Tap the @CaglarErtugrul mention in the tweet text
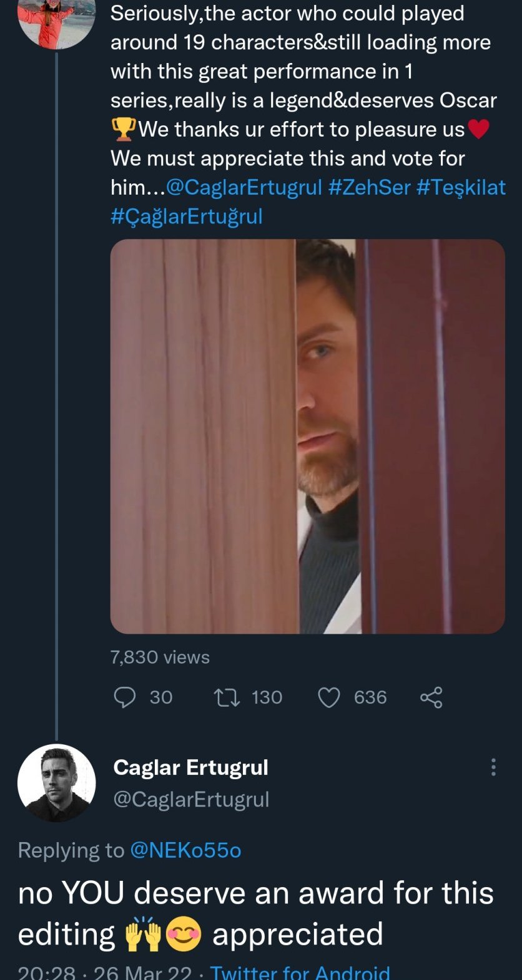 point(244,187)
